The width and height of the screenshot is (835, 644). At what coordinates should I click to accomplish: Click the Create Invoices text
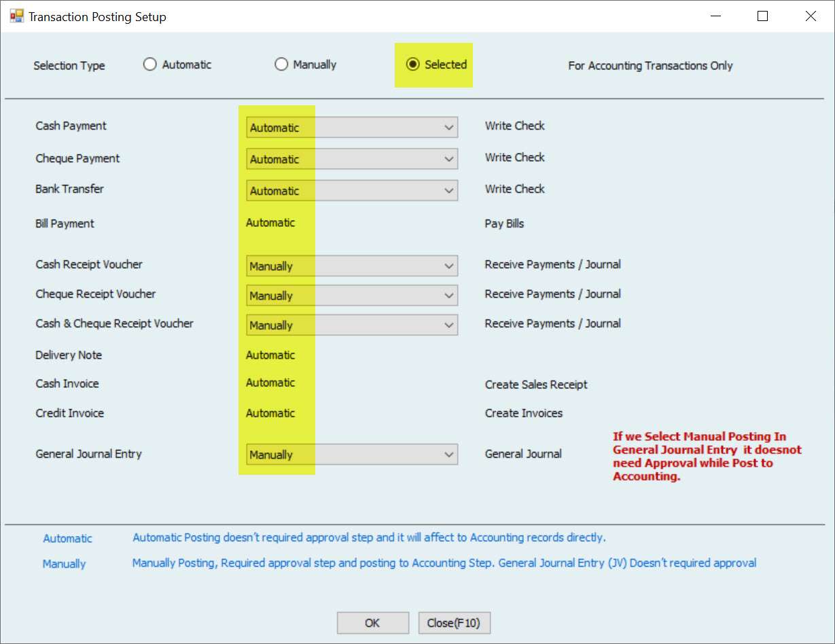pyautogui.click(x=524, y=413)
